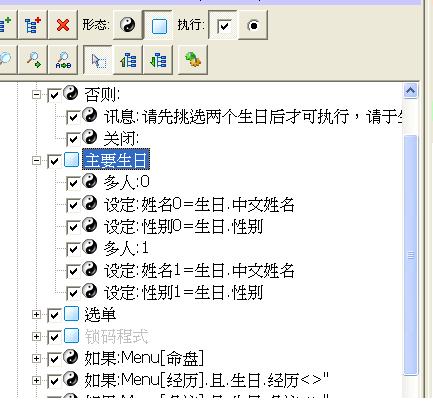Image resolution: width=433 pixels, height=405 pixels.
Task: Click the red X delete icon
Action: (63, 25)
